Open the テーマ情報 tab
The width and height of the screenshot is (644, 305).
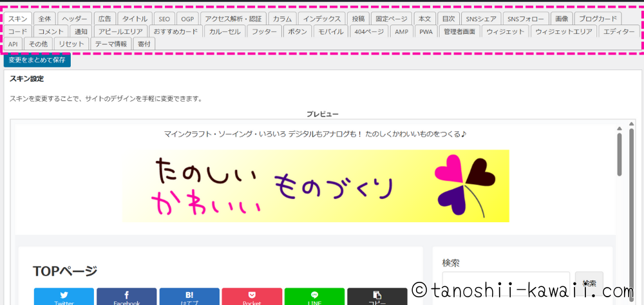coord(111,44)
